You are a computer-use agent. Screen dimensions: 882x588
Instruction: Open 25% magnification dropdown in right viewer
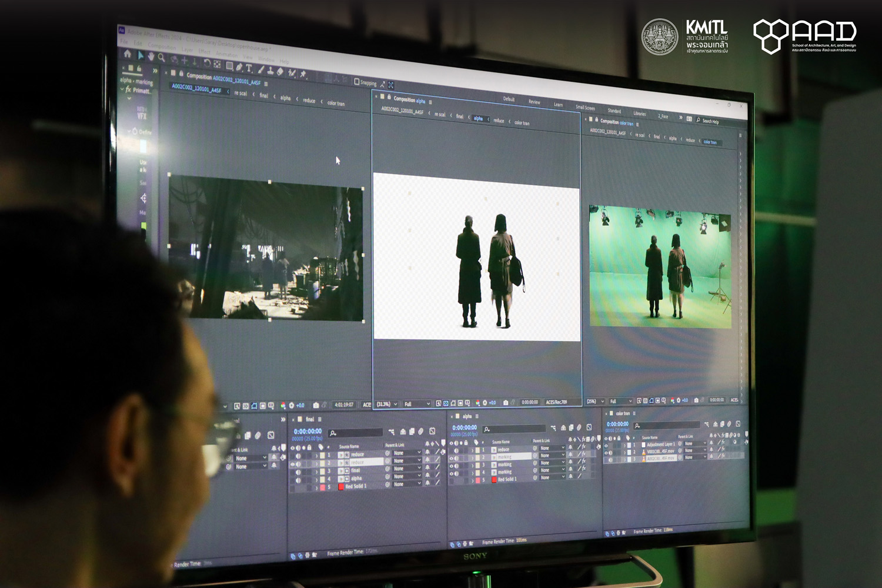click(595, 402)
